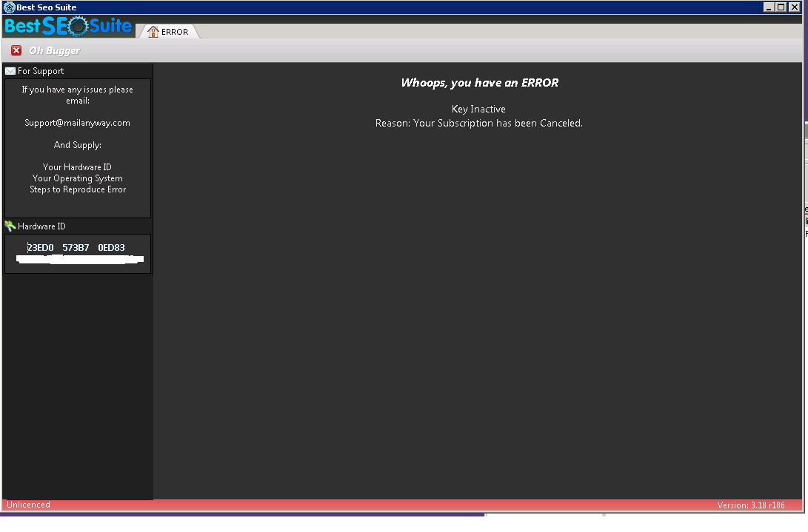This screenshot has height=532, width=808.
Task: Click the application icon in title bar
Action: tap(9, 7)
